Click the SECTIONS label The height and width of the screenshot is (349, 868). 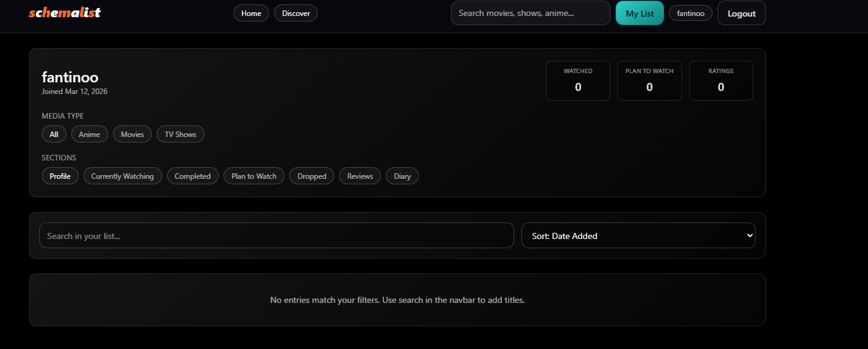(59, 158)
